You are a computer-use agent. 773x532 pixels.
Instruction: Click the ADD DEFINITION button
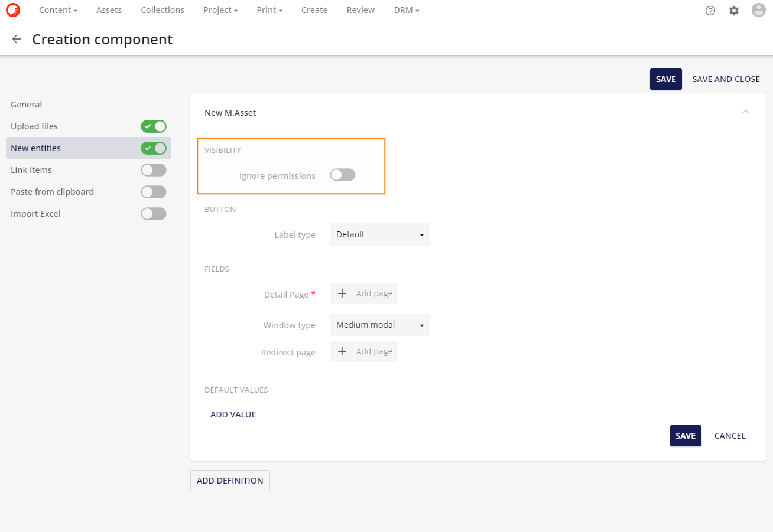click(230, 480)
